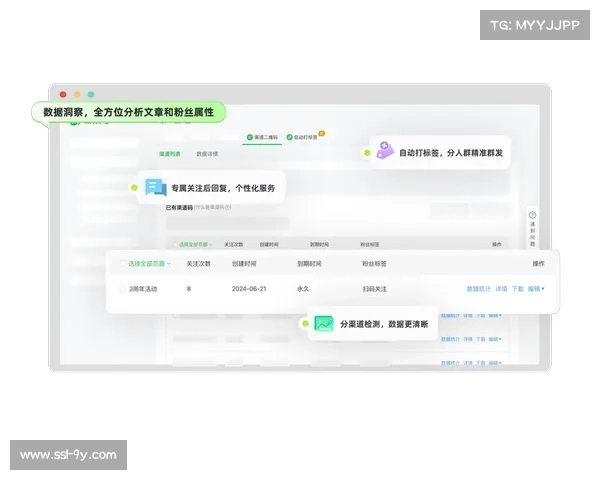
Task: Open 数据统计 link for 2周年活动
Action: [478, 289]
